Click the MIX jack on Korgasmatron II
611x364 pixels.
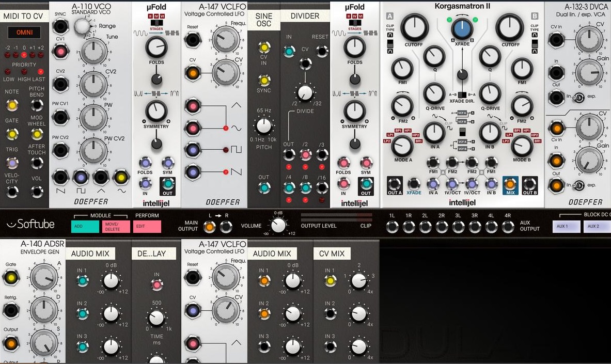510,184
